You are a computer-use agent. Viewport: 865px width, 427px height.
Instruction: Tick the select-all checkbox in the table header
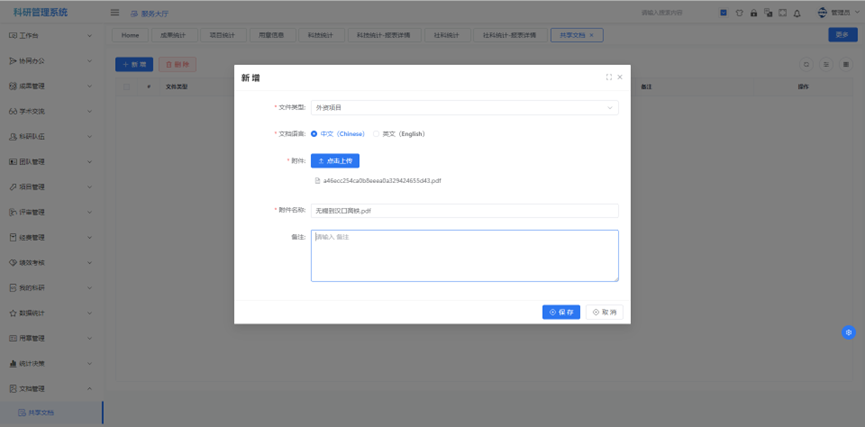tap(126, 87)
